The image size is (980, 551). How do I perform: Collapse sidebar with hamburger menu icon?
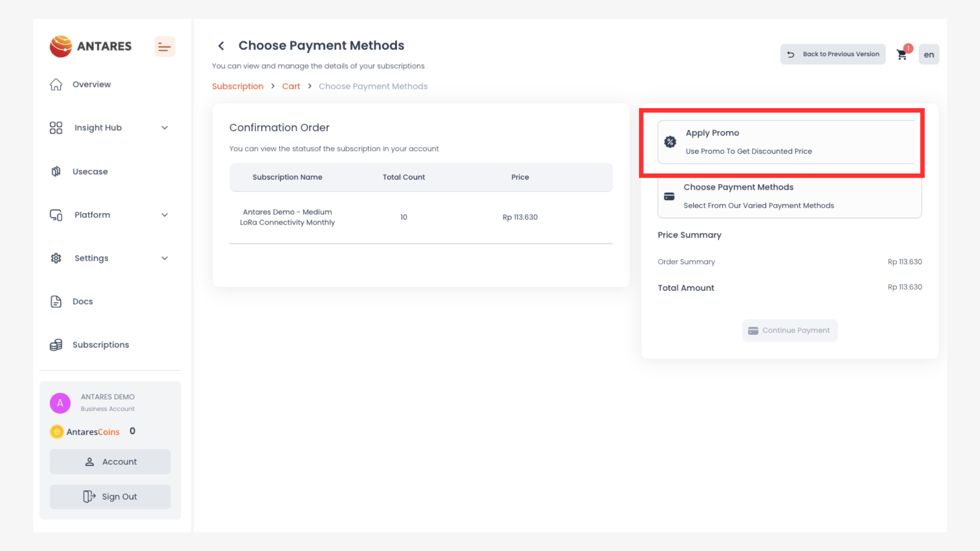coord(164,46)
